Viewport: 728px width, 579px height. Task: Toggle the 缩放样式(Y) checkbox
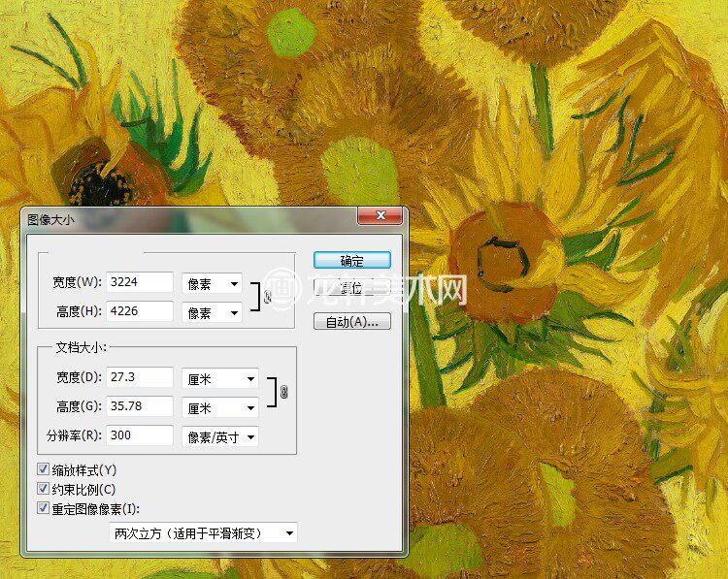(43, 469)
